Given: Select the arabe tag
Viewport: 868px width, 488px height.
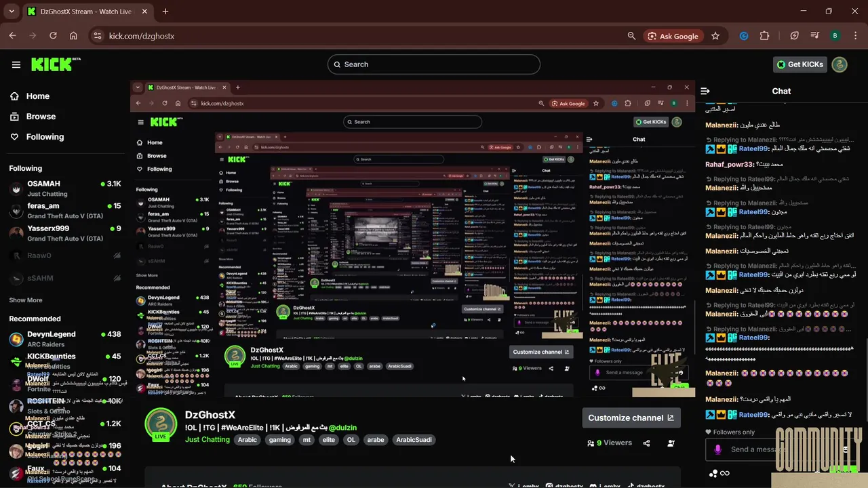Looking at the screenshot, I should [376, 440].
